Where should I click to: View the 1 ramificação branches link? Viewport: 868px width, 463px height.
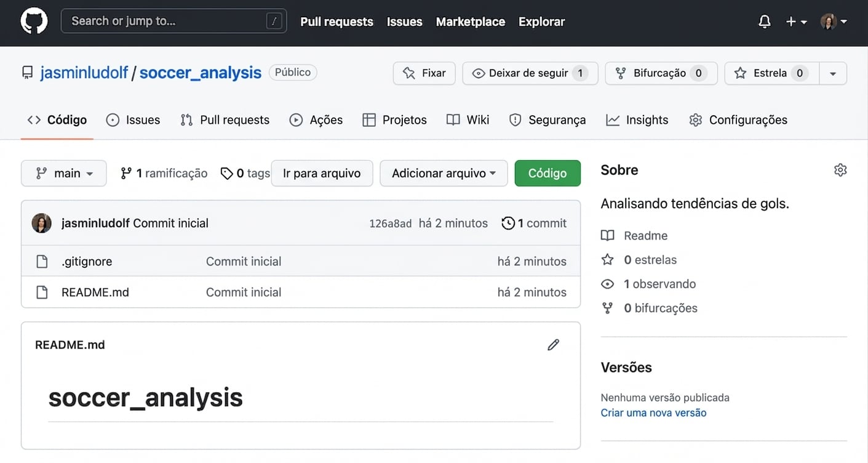[164, 174]
